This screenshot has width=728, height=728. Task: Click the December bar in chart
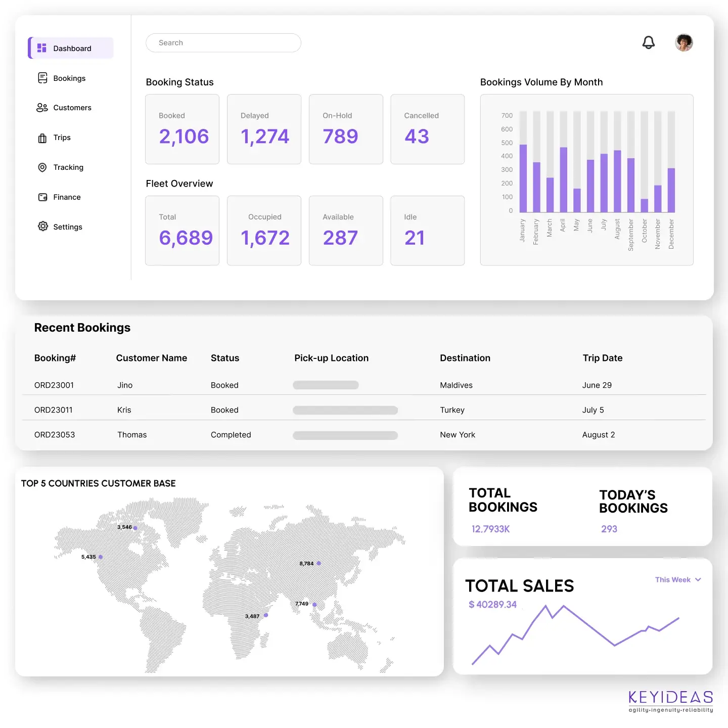(x=671, y=190)
